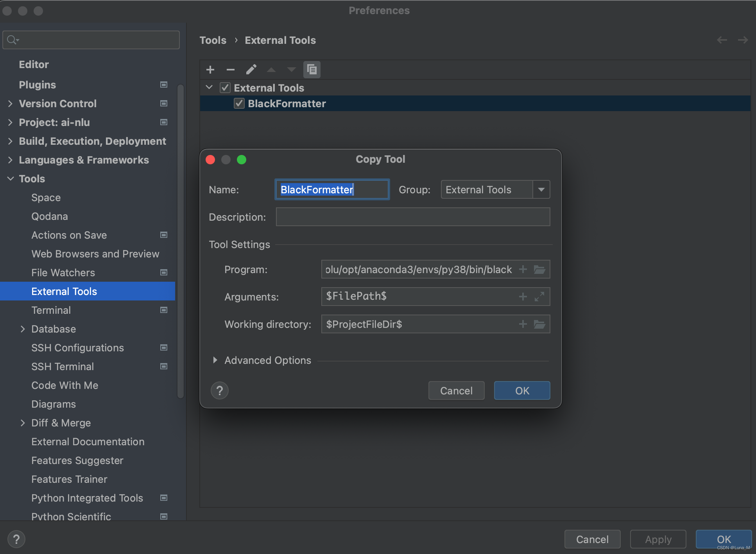Image resolution: width=756 pixels, height=554 pixels.
Task: Remove the selected external tool
Action: (x=230, y=69)
